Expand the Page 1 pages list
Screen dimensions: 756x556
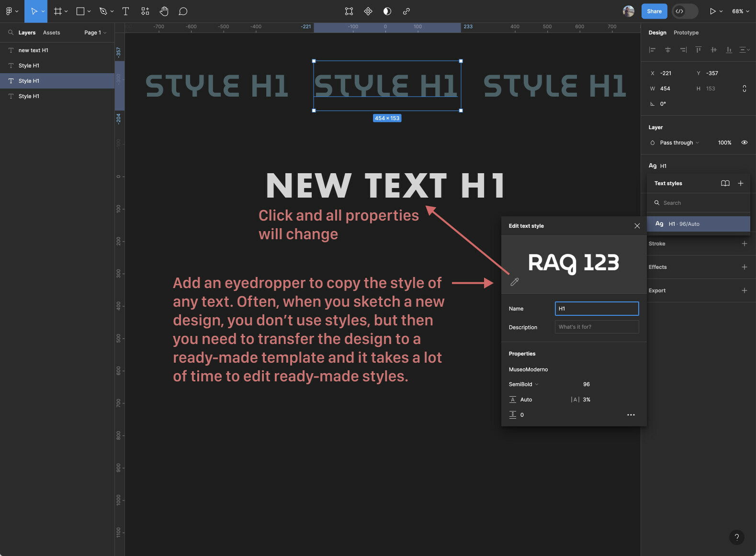click(95, 33)
